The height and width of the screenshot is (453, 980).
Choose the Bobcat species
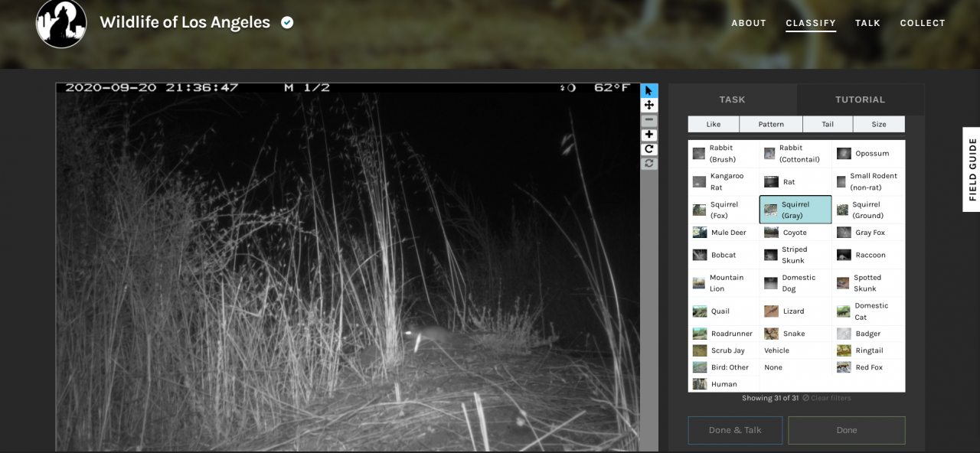pos(724,255)
